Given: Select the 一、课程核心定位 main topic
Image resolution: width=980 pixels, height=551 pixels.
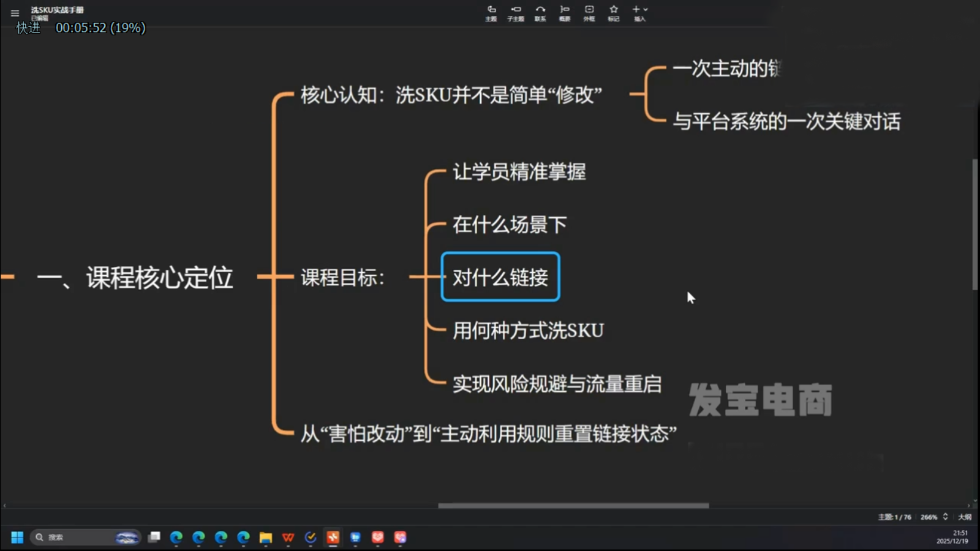Looking at the screenshot, I should tap(135, 277).
